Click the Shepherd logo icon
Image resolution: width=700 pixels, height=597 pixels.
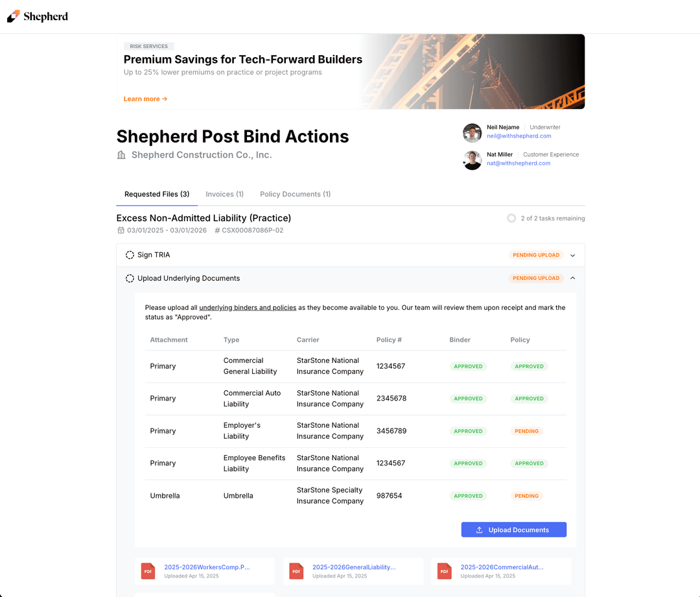(14, 16)
